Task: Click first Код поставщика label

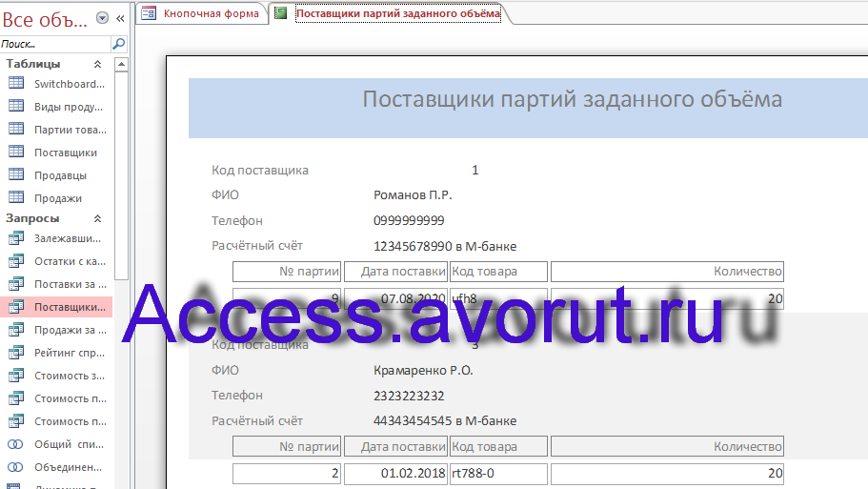Action: pos(259,170)
